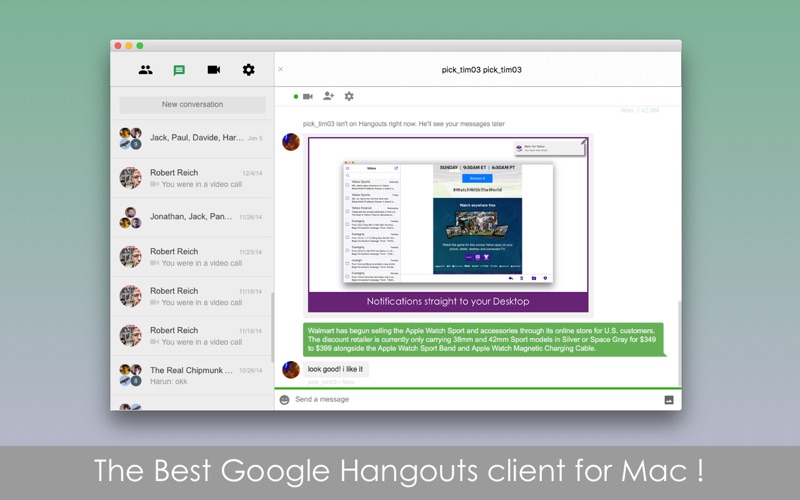The image size is (800, 500).
Task: Attach an image with the photo icon
Action: 669,400
